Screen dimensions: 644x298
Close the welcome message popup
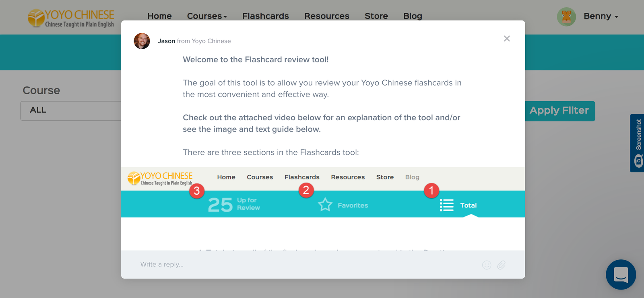tap(507, 39)
